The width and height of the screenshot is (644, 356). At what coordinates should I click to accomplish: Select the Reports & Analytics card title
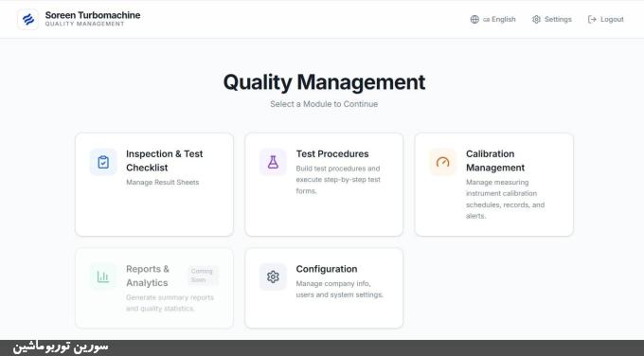[x=148, y=276]
